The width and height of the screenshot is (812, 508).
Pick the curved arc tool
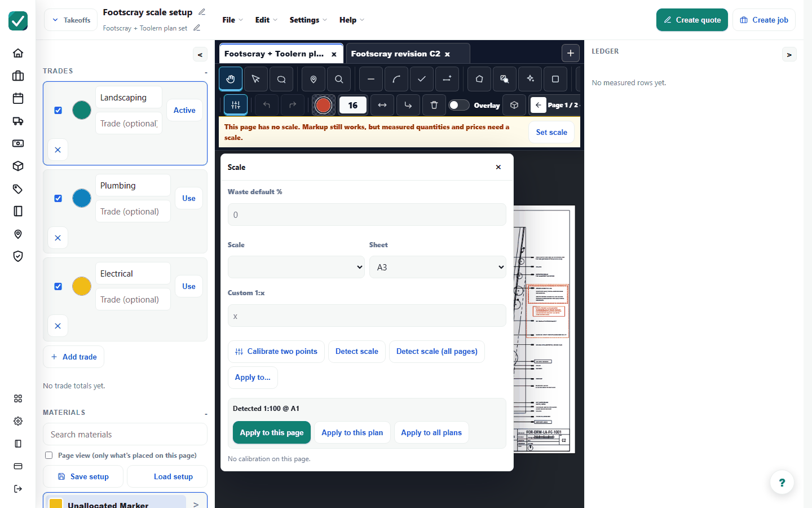396,79
